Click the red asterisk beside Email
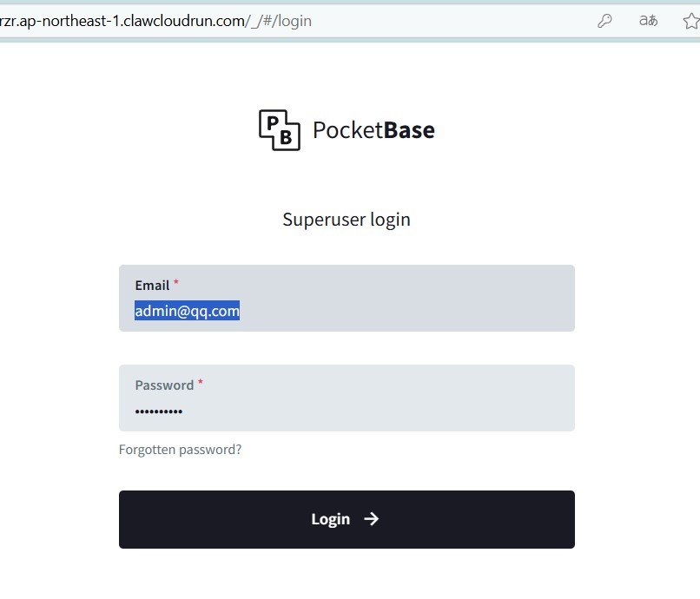Image resolution: width=700 pixels, height=599 pixels. click(x=176, y=283)
